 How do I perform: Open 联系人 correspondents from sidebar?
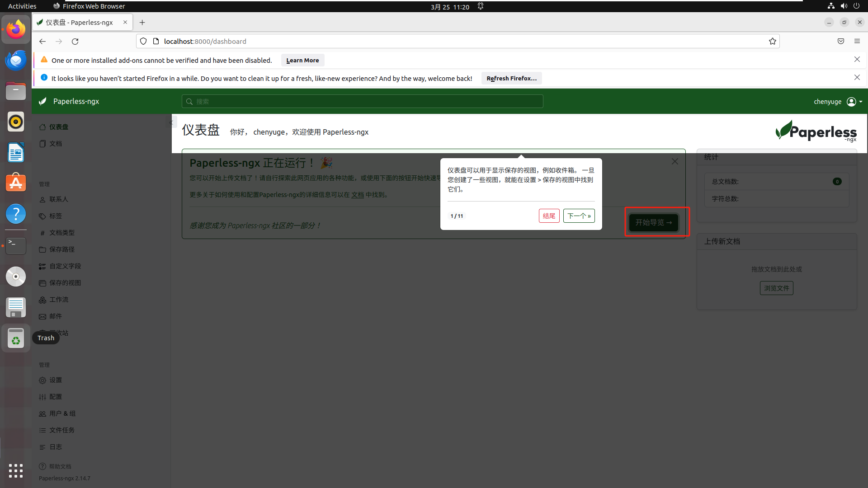(58, 199)
